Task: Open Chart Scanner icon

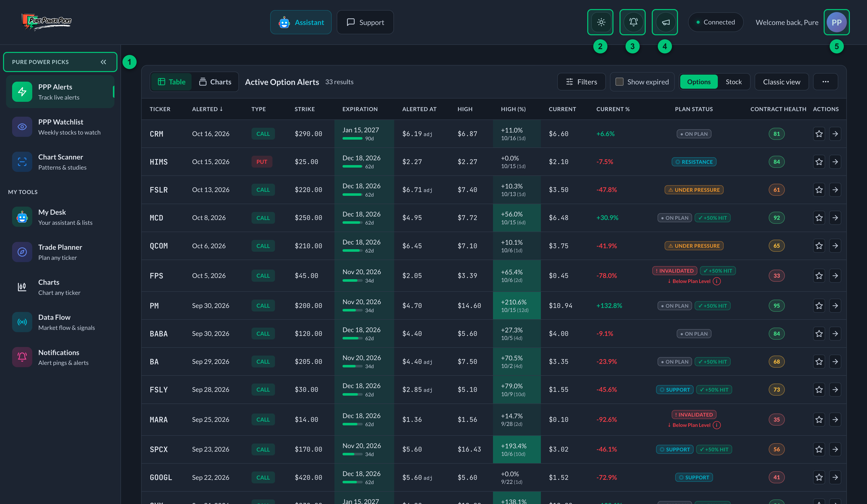Action: (22, 162)
